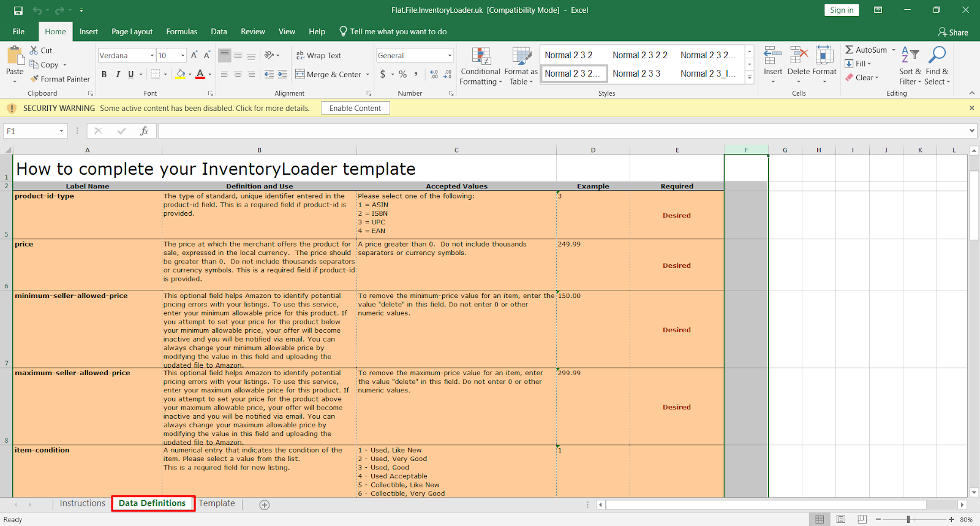Open the AutoSum dropdown arrow

pyautogui.click(x=894, y=50)
